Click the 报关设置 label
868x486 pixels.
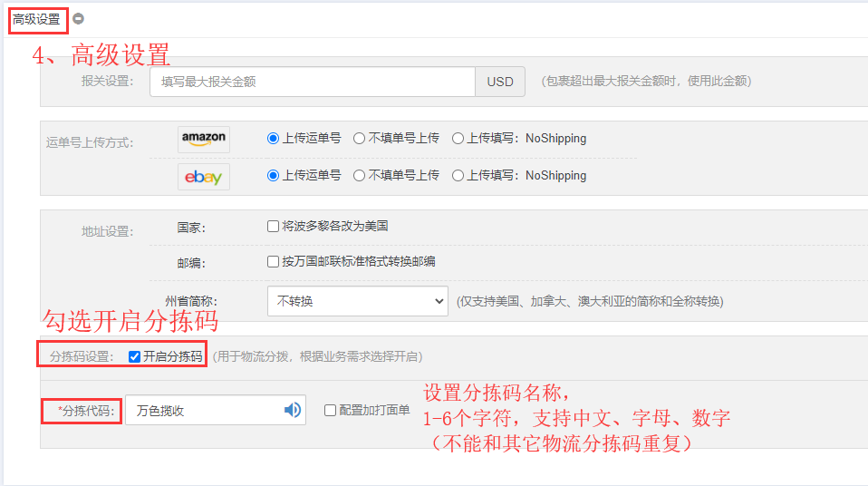tap(108, 82)
